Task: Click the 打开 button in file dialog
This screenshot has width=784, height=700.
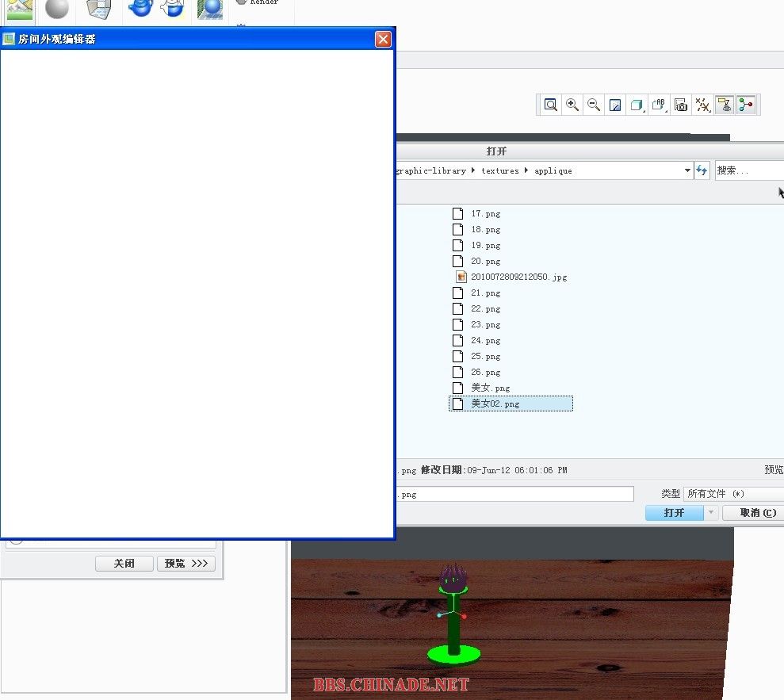Action: [x=674, y=512]
